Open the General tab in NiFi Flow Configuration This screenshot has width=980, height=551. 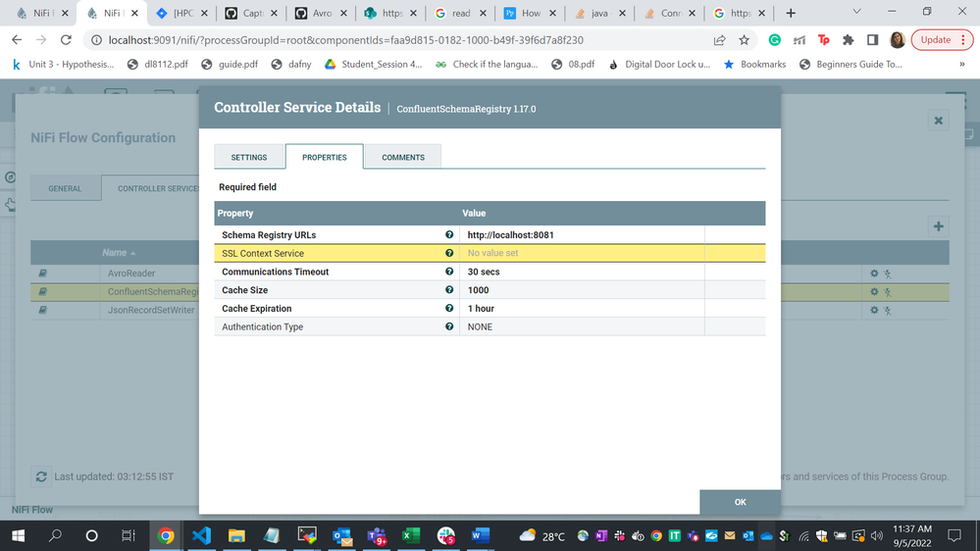point(65,188)
